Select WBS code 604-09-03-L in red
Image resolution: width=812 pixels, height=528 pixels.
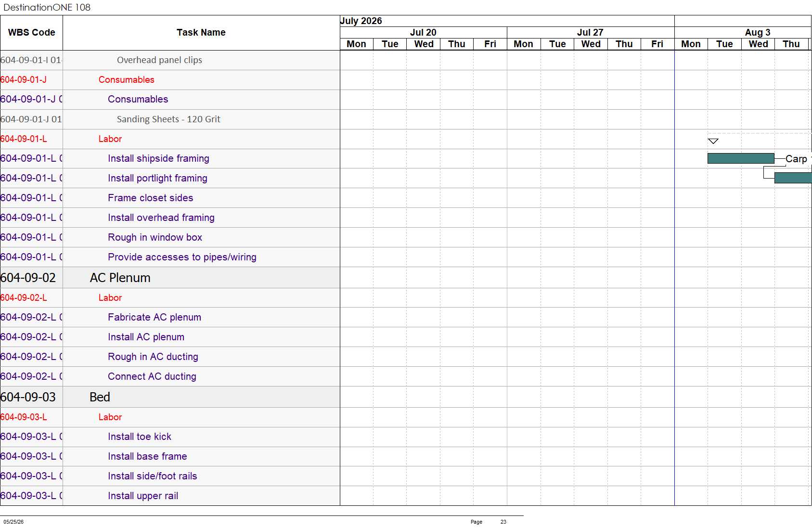click(x=24, y=417)
